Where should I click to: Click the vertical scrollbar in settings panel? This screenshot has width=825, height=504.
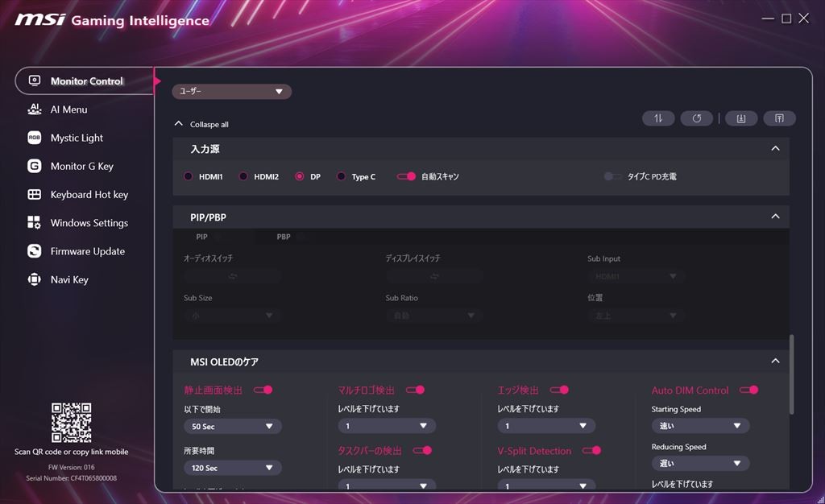[x=792, y=374]
